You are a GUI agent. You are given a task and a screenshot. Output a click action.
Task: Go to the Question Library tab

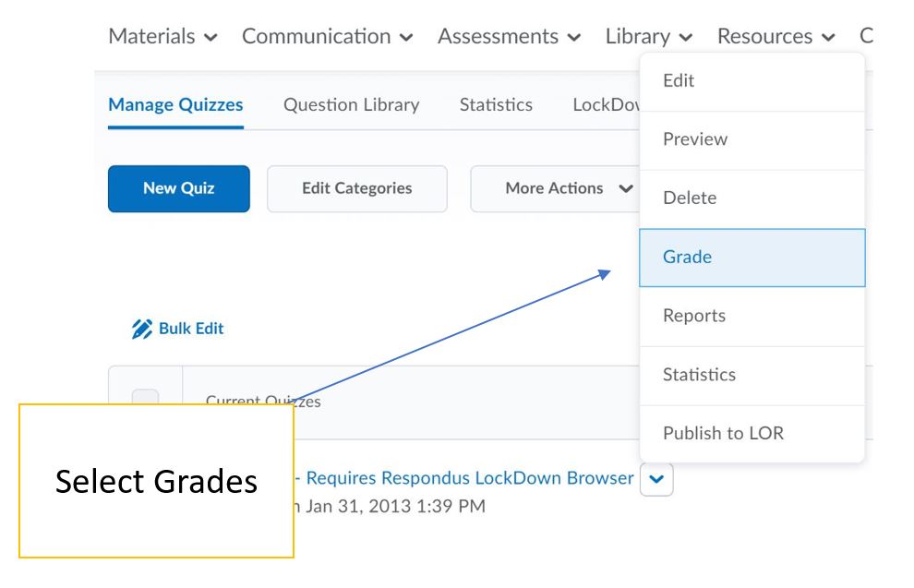351,105
